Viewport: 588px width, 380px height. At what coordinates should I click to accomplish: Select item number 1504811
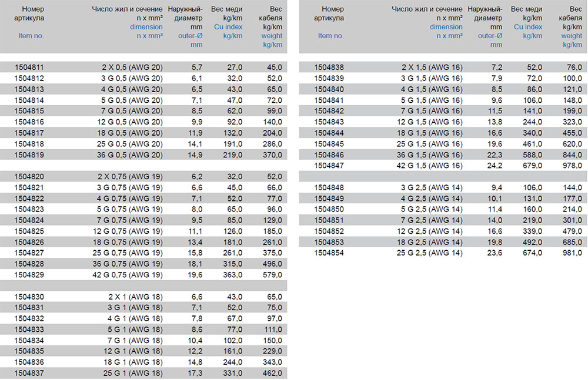click(29, 68)
